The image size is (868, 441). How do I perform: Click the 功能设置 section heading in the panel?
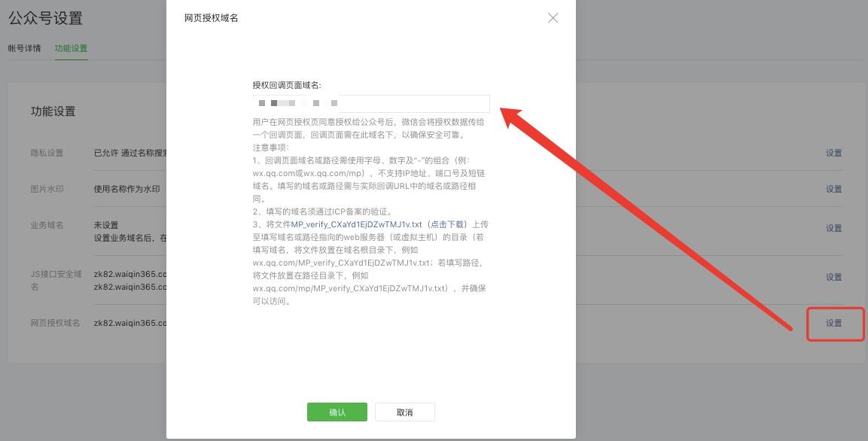[x=53, y=111]
